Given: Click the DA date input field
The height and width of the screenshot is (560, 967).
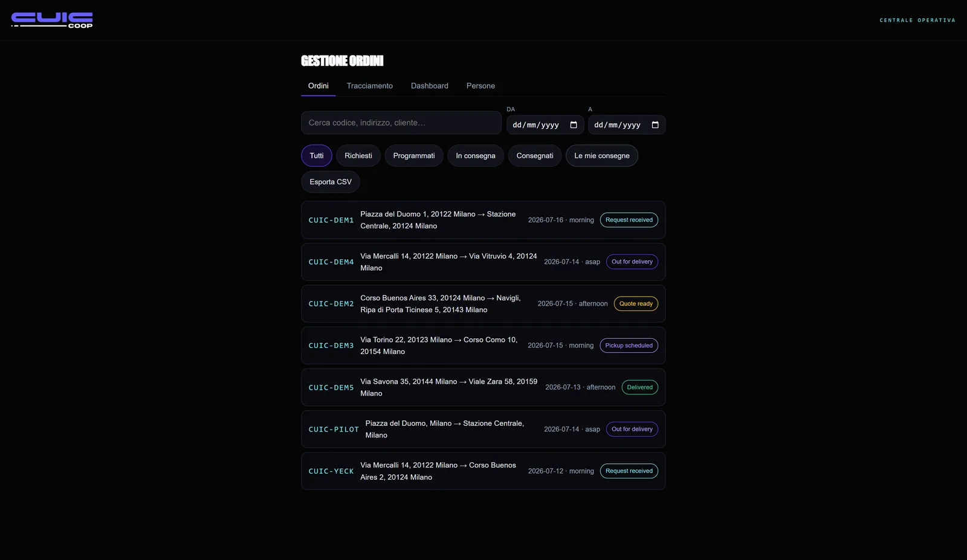Looking at the screenshot, I should [x=545, y=125].
